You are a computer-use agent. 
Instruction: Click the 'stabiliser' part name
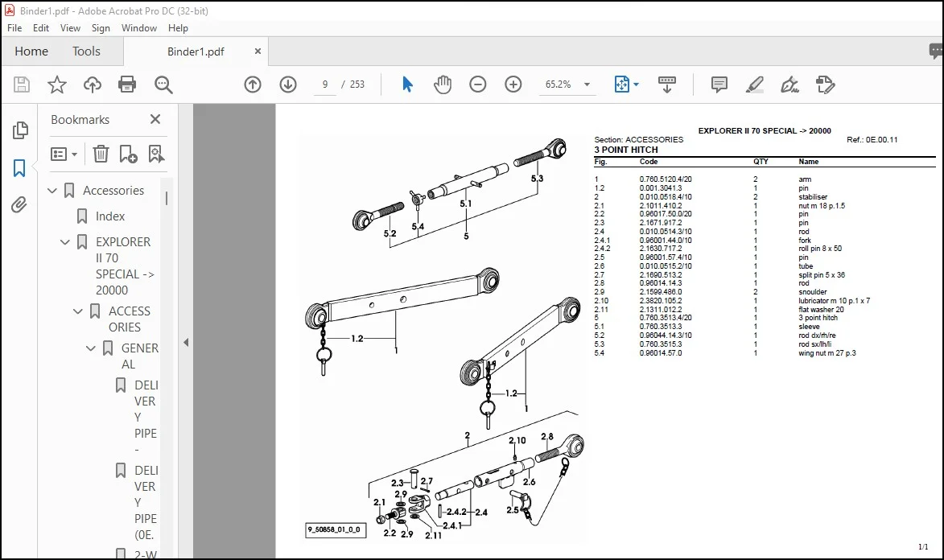coord(813,197)
